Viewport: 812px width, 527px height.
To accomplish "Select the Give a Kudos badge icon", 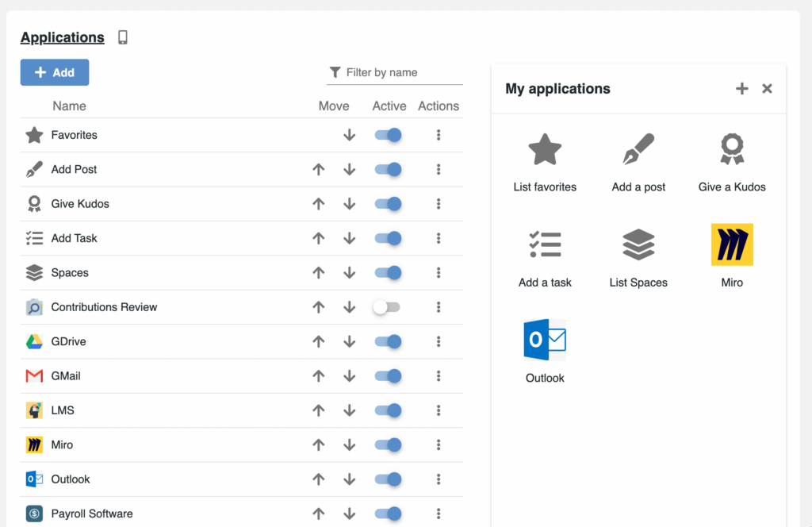I will 731,150.
